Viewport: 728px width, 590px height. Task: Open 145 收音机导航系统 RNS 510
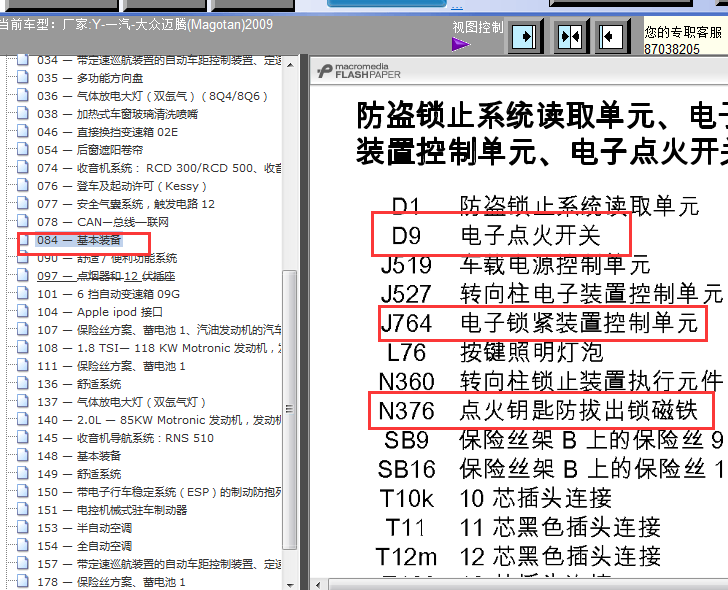point(125,438)
